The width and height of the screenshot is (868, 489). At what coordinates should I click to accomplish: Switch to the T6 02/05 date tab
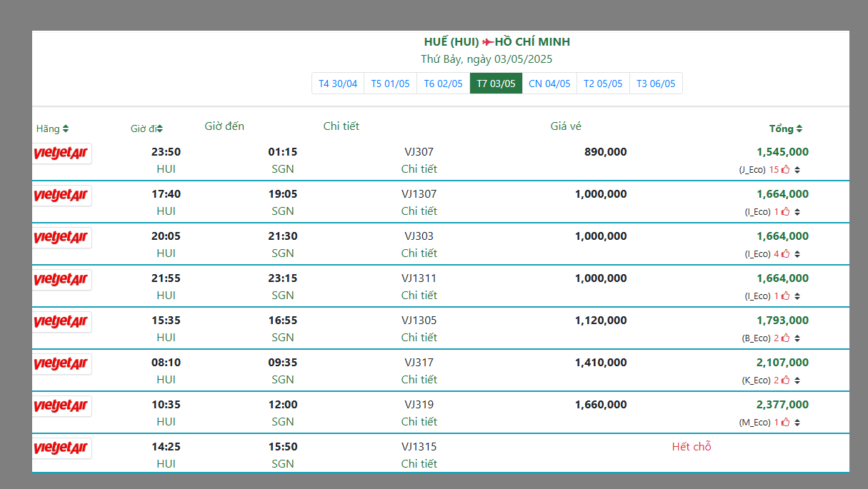click(x=443, y=84)
